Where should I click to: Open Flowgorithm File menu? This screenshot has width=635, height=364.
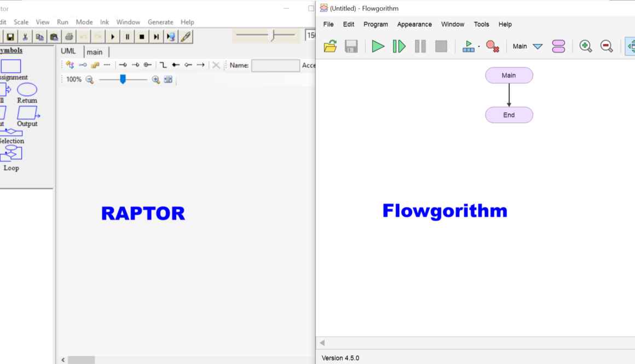[328, 24]
